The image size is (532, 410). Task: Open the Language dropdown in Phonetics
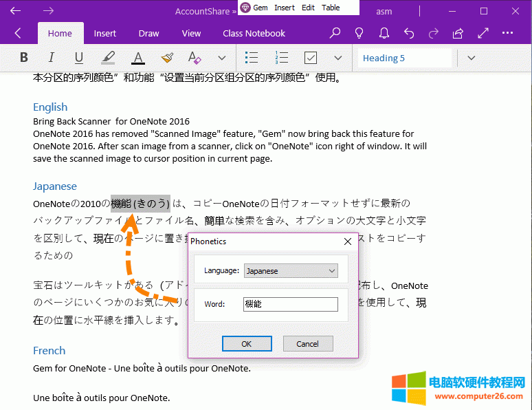tap(291, 271)
